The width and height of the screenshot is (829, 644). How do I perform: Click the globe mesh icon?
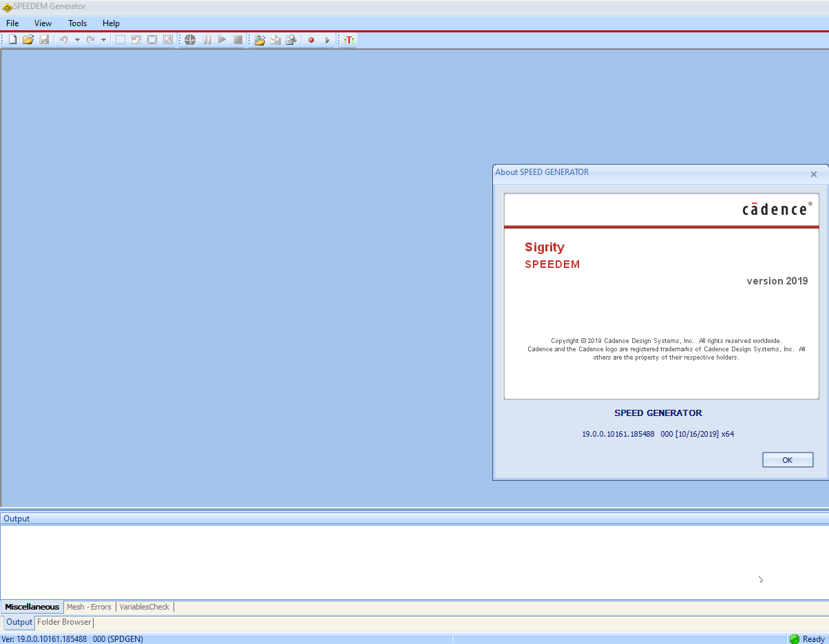pos(190,40)
